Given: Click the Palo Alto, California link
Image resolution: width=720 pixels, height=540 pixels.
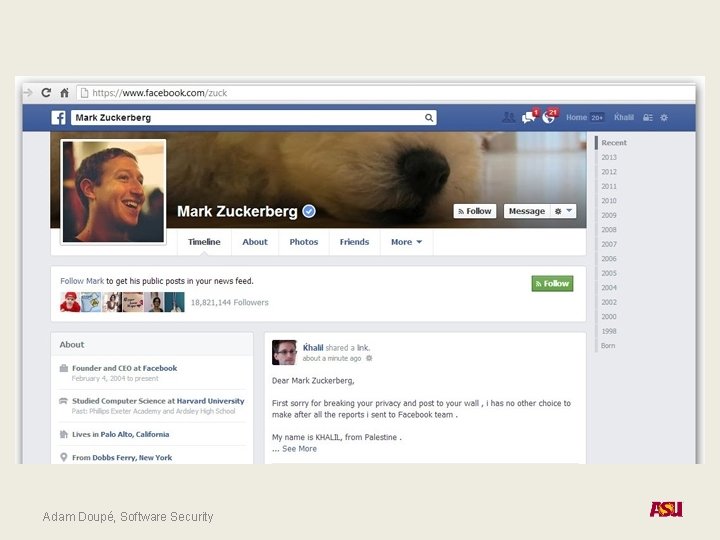Looking at the screenshot, I should (x=135, y=434).
